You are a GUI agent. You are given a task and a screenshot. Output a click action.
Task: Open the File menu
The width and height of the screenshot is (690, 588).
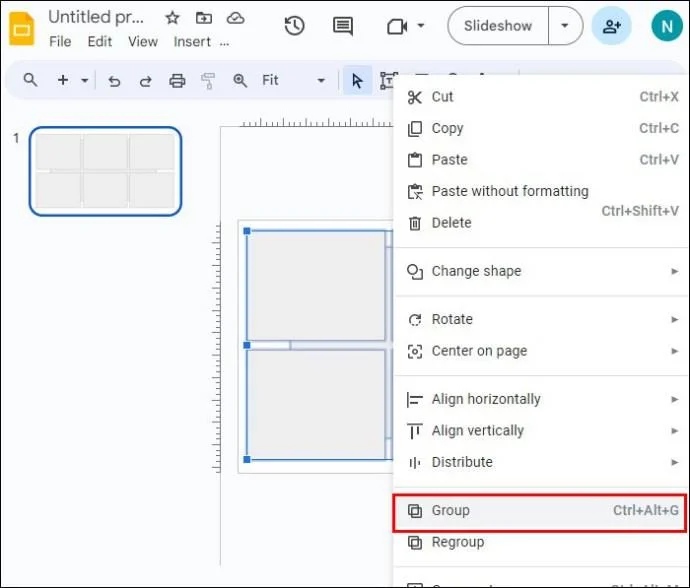coord(60,42)
